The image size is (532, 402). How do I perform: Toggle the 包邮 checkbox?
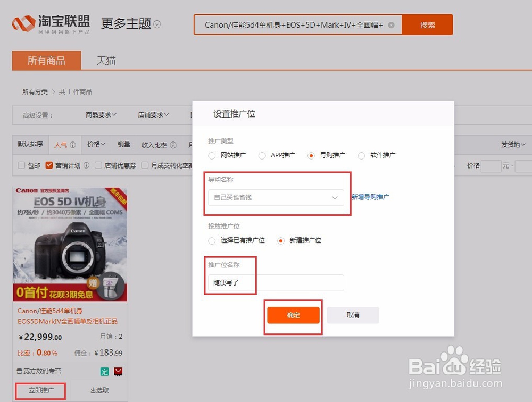[x=21, y=165]
